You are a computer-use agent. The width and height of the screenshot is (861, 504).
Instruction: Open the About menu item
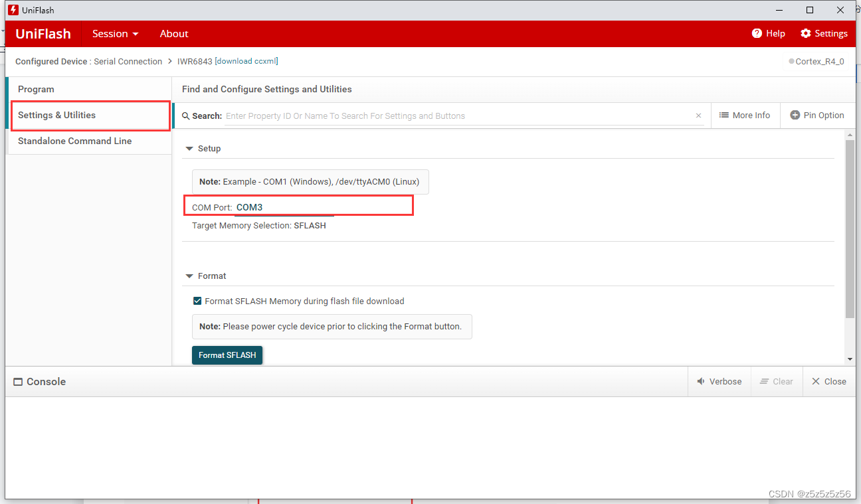[x=174, y=34]
